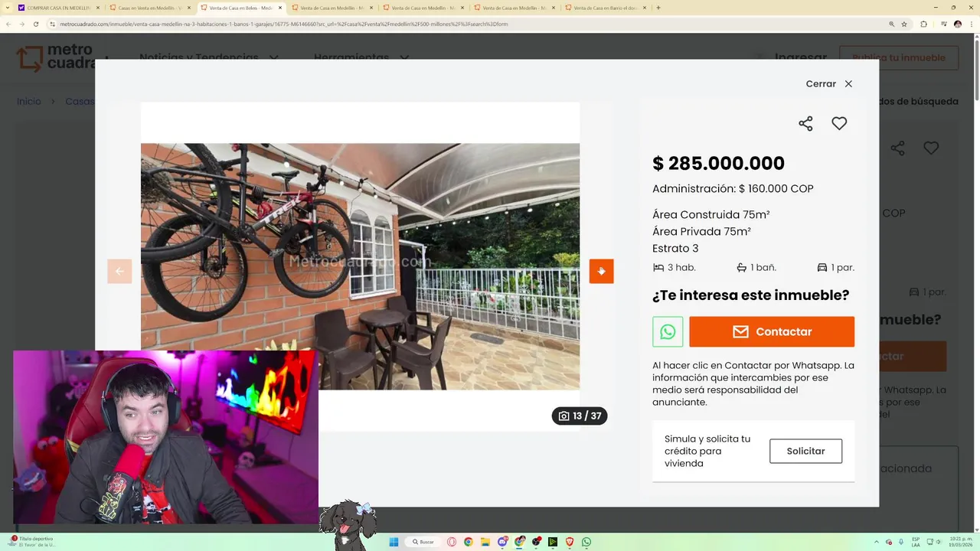Screen dimensions: 980x551
Task: Open WhatsApp contact with green icon
Action: click(668, 332)
